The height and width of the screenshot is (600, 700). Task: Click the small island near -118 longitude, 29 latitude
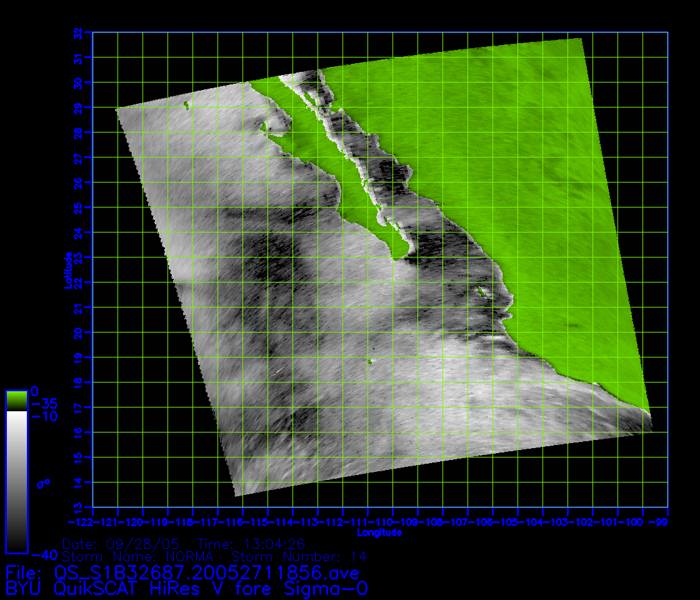click(186, 106)
